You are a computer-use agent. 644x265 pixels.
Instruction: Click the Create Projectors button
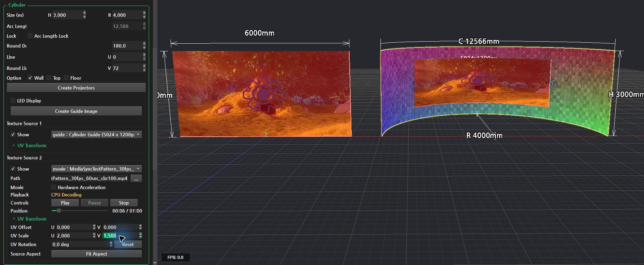[x=76, y=88]
